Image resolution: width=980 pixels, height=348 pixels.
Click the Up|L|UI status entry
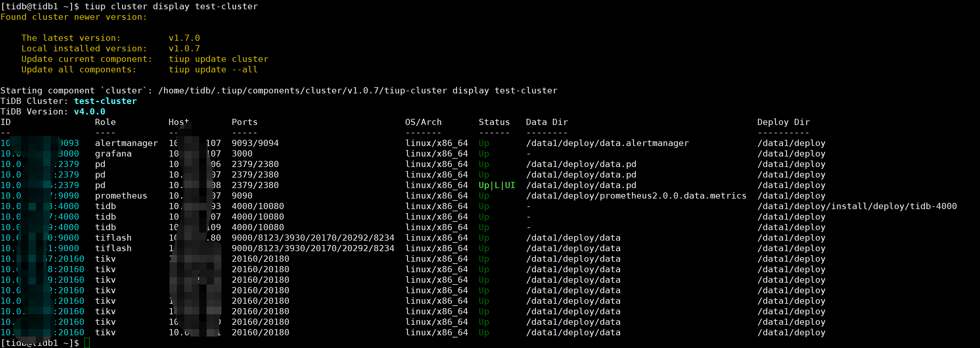(496, 185)
